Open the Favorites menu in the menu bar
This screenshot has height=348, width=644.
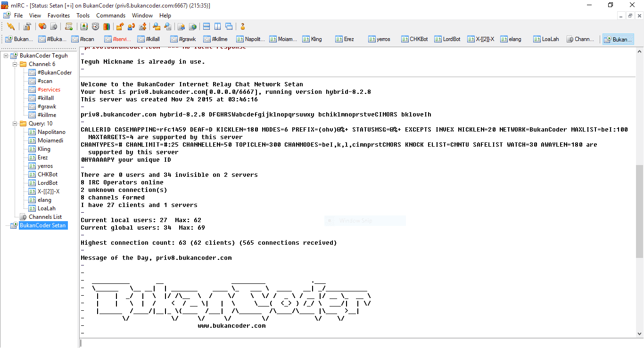coord(58,16)
